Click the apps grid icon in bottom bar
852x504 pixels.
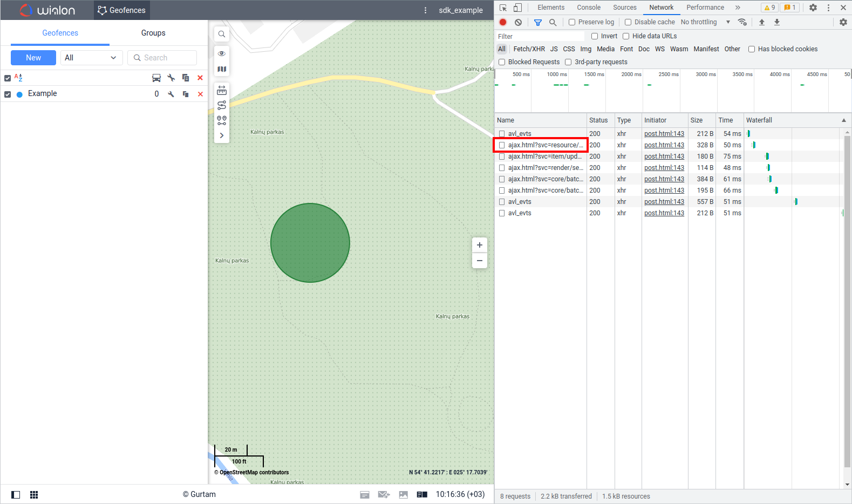34,495
